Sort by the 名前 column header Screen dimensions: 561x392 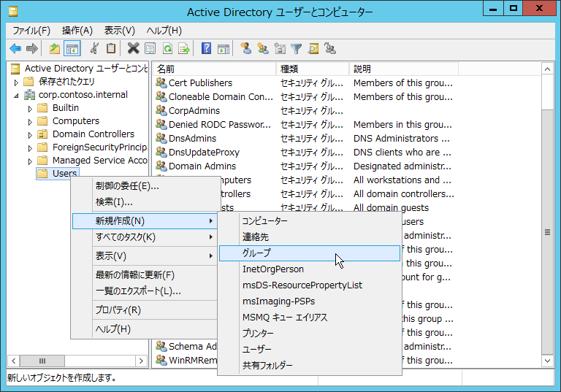(x=215, y=69)
